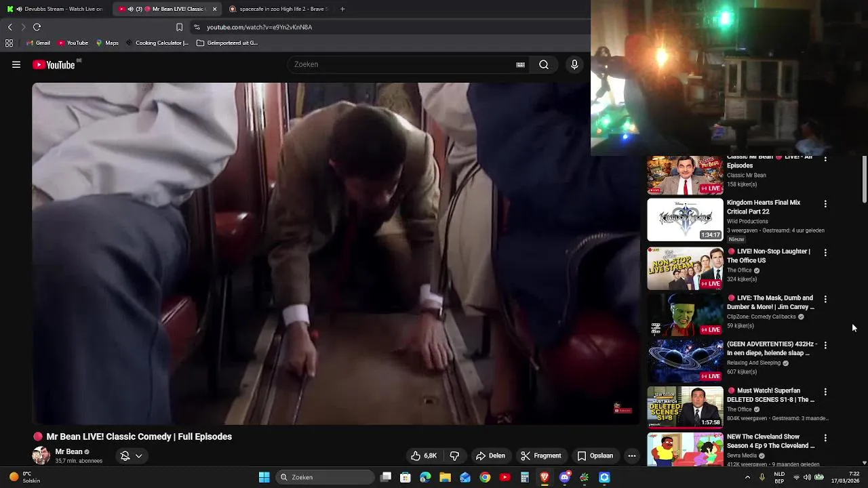Viewport: 868px width, 488px height.
Task: Open options menu for LIVE! Non-Stop Laughter video
Action: (825, 252)
